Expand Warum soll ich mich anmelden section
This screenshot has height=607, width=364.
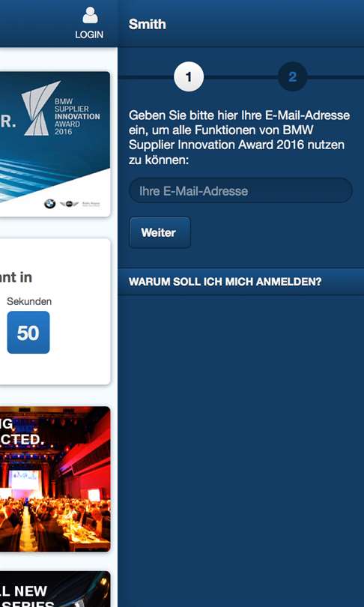pos(240,282)
